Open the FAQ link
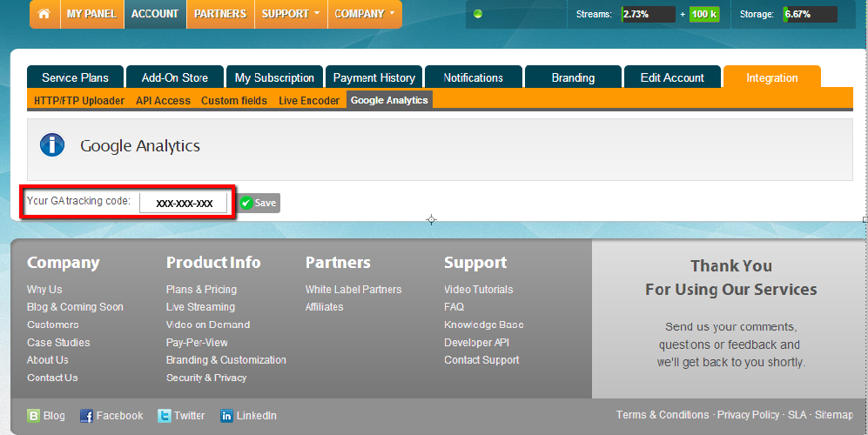 pos(454,307)
